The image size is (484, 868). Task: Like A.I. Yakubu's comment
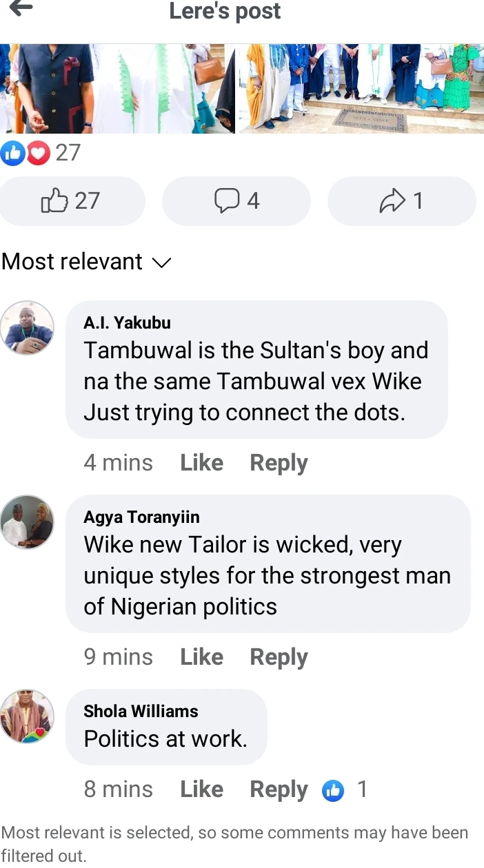[x=201, y=463]
